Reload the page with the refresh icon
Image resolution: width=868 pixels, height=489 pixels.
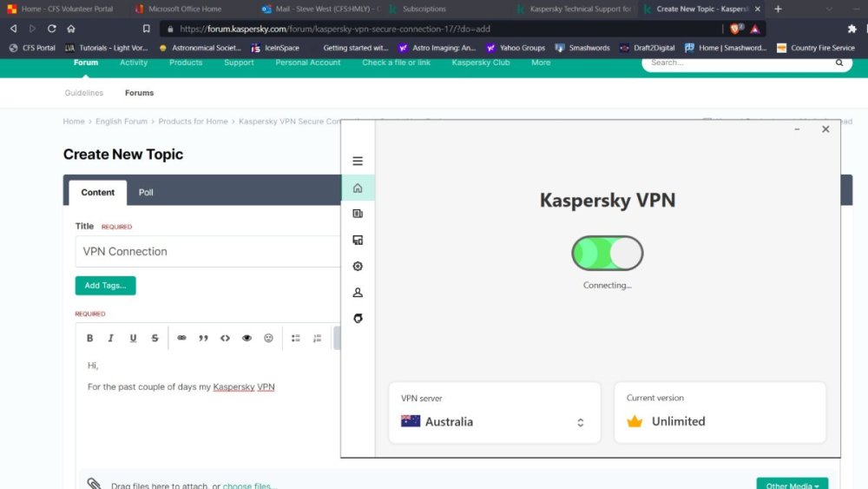(x=51, y=29)
